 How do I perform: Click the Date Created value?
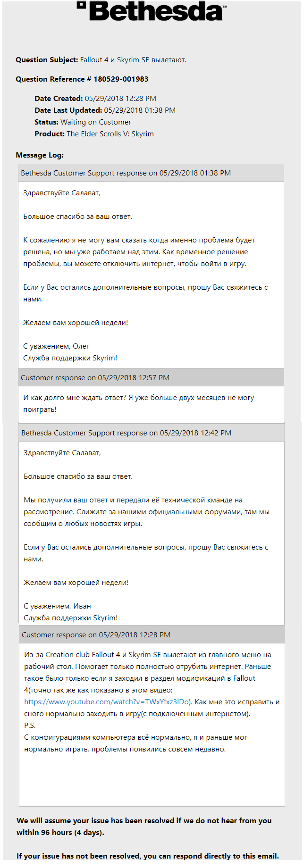(x=120, y=99)
